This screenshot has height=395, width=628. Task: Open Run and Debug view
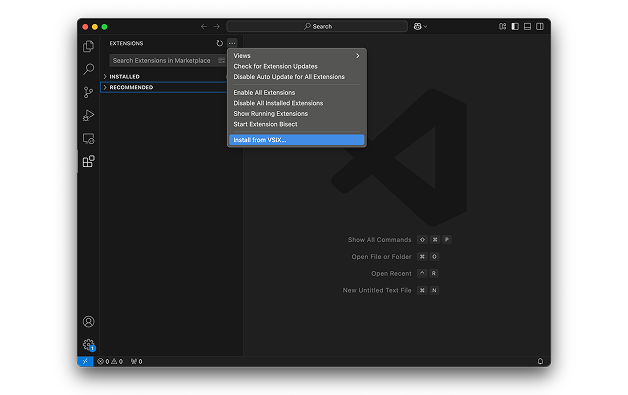point(88,115)
